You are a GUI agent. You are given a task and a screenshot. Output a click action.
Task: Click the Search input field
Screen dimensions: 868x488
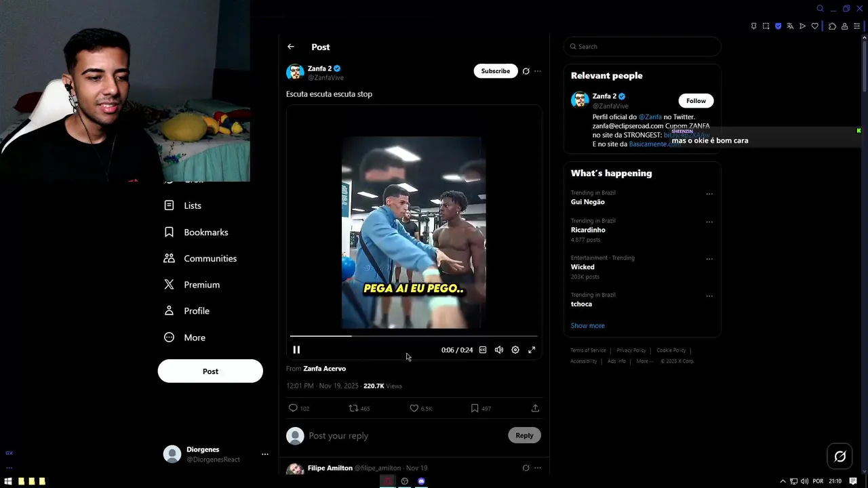(x=642, y=47)
